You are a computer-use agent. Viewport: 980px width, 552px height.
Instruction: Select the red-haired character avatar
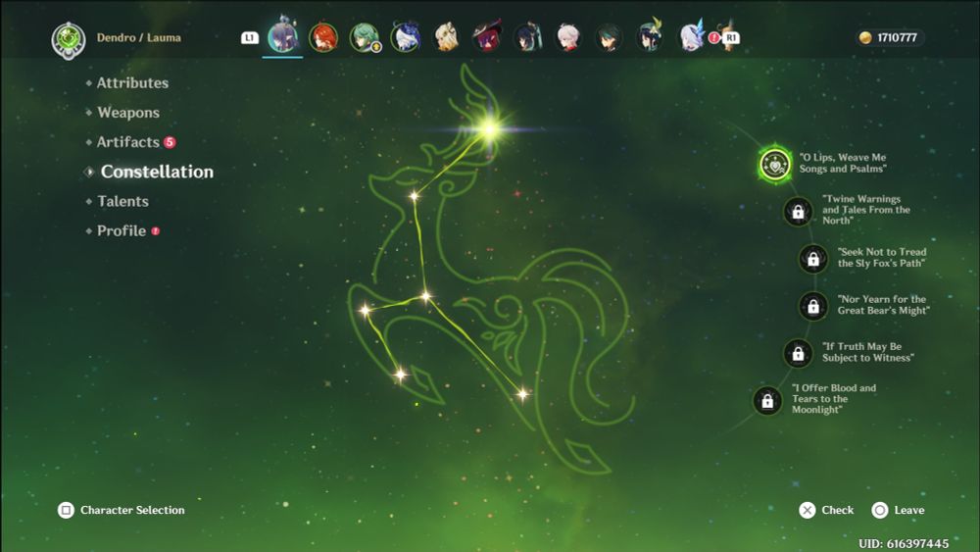(x=323, y=37)
